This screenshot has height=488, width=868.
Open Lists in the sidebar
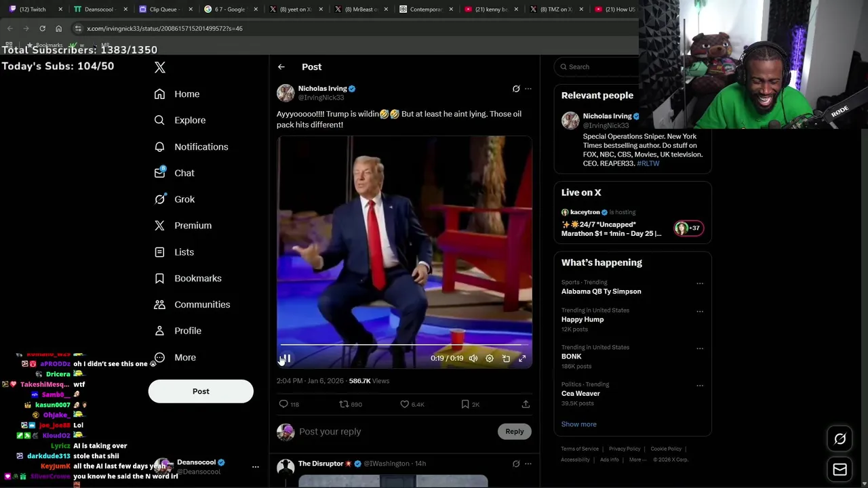point(174,252)
